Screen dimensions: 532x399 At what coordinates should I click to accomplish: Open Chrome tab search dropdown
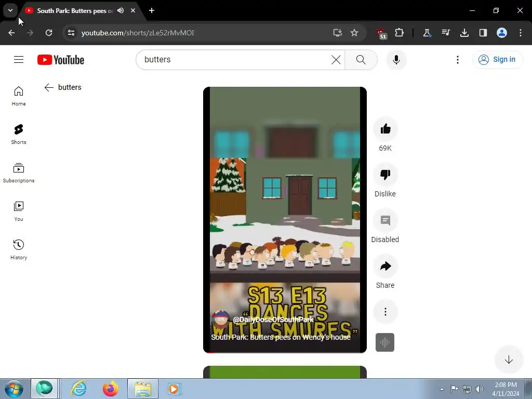[x=10, y=10]
